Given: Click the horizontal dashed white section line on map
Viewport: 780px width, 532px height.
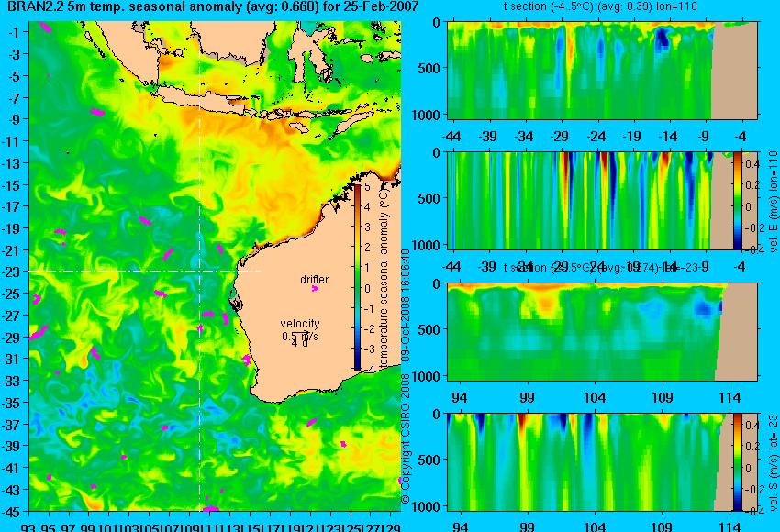Looking at the screenshot, I should 145,271.
